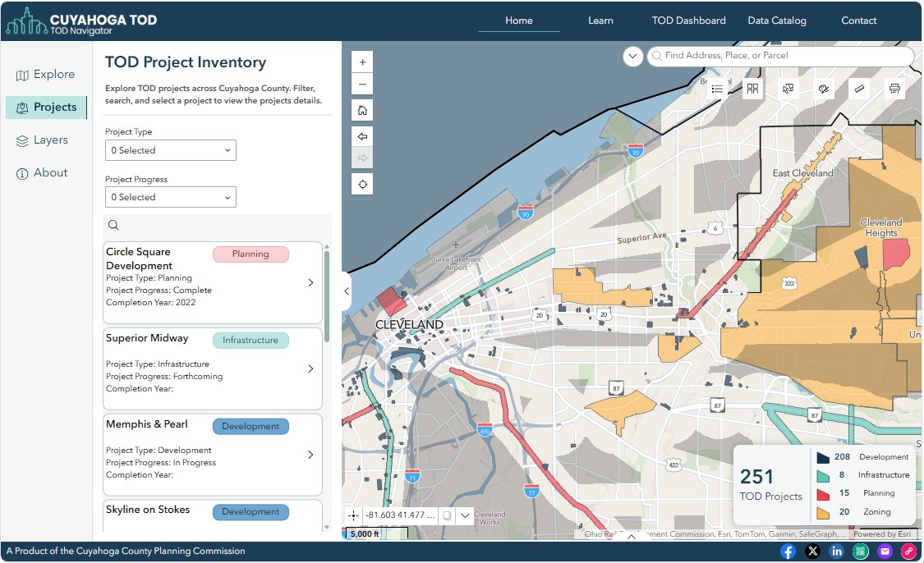Click the project list scrollbar

[326, 297]
